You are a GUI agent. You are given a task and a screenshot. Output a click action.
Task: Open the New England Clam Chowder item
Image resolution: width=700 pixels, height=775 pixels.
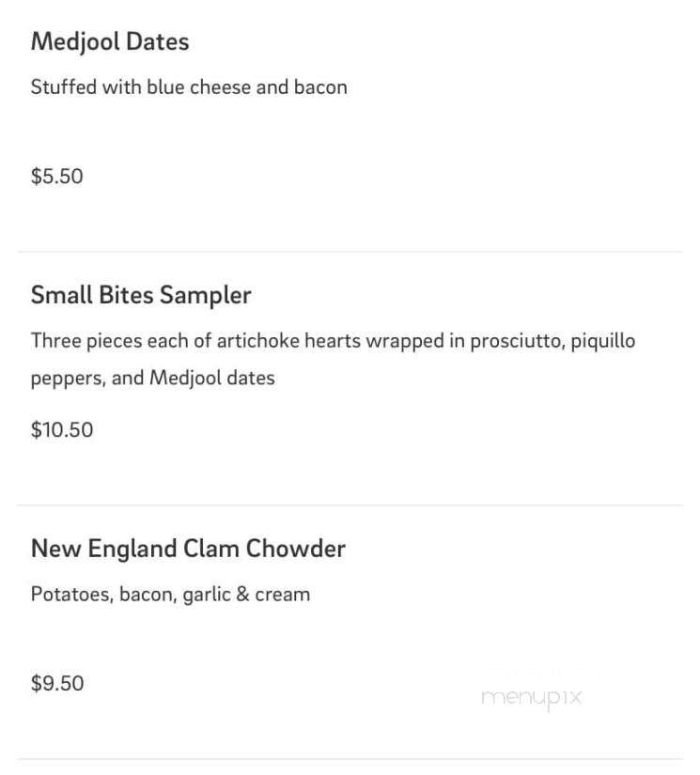(188, 549)
